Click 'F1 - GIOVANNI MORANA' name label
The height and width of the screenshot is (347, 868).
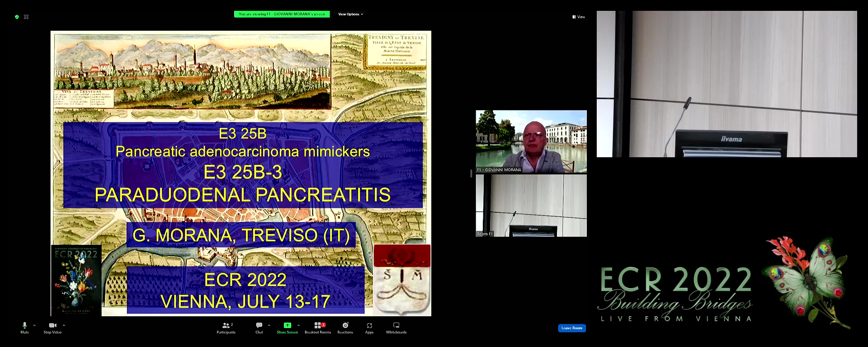[x=499, y=170]
